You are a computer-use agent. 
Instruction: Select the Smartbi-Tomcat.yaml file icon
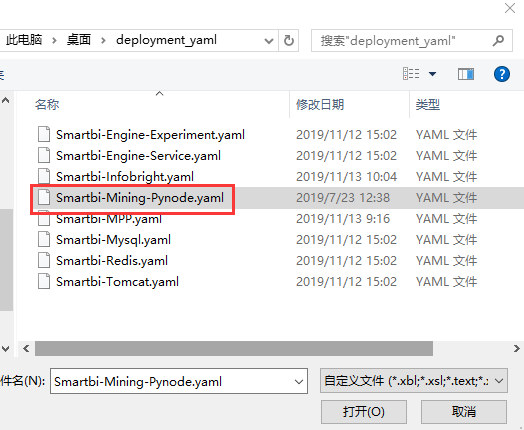click(44, 281)
